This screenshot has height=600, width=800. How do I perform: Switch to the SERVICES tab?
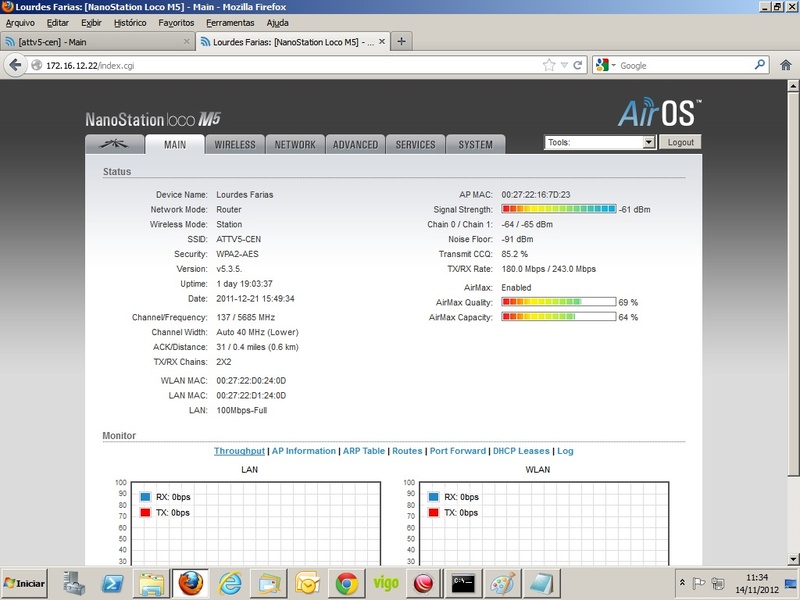(x=415, y=144)
